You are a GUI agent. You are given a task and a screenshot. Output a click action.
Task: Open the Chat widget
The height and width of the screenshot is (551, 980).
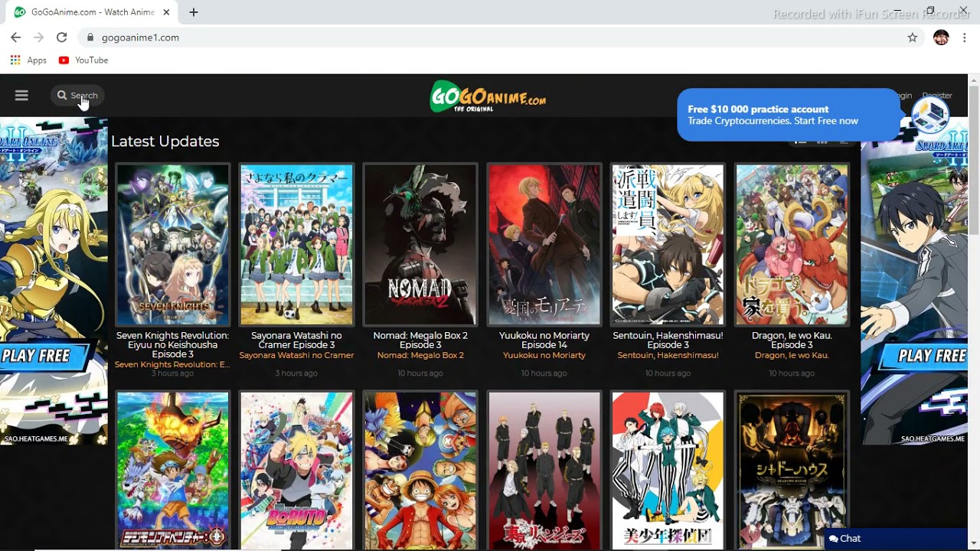tap(896, 539)
